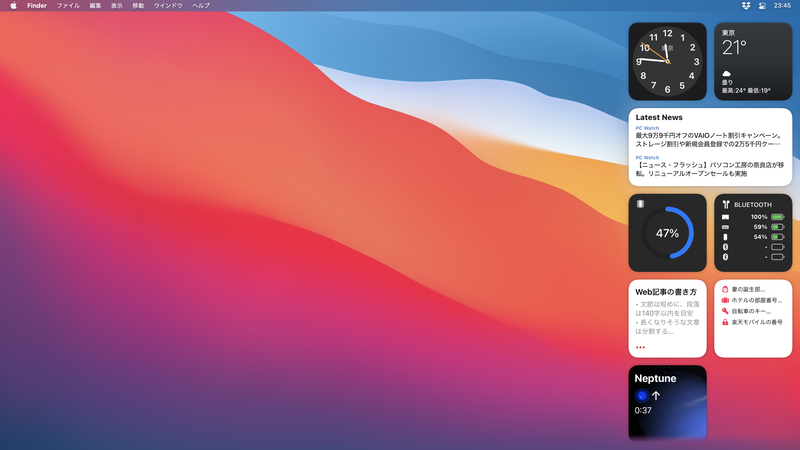
Task: Click the battery device icon above 47%
Action: [640, 204]
